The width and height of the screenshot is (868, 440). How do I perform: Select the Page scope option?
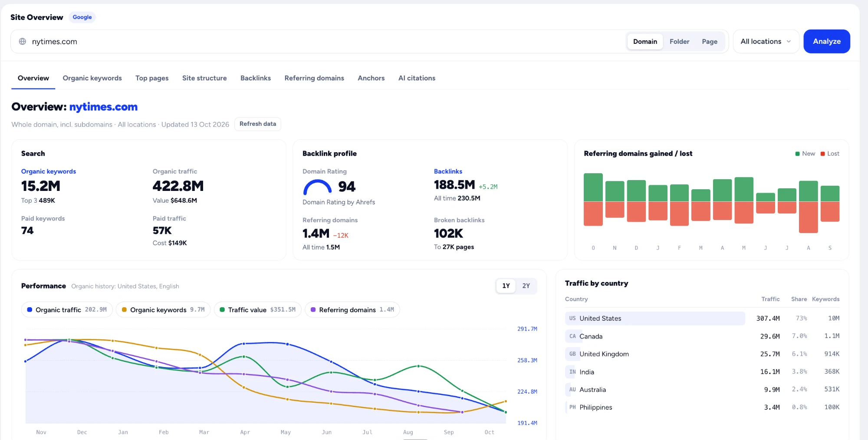tap(710, 42)
